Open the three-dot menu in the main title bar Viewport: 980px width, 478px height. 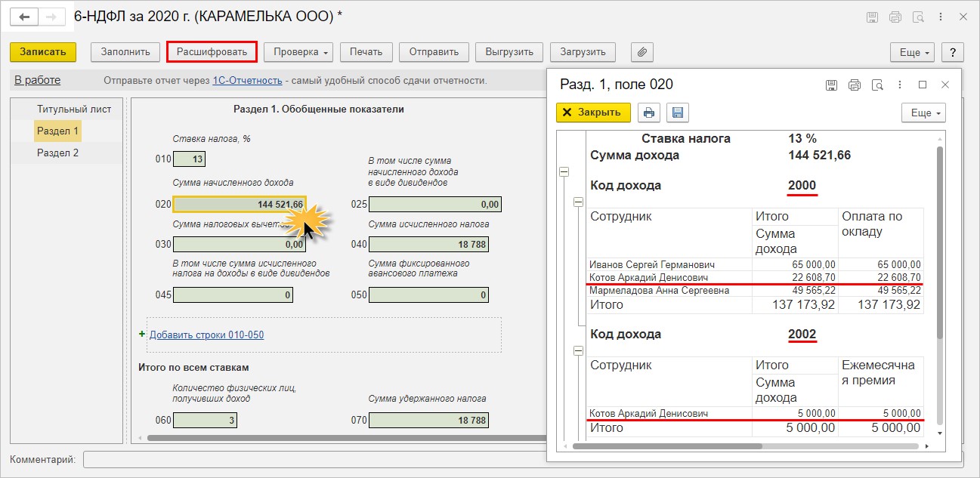point(941,17)
